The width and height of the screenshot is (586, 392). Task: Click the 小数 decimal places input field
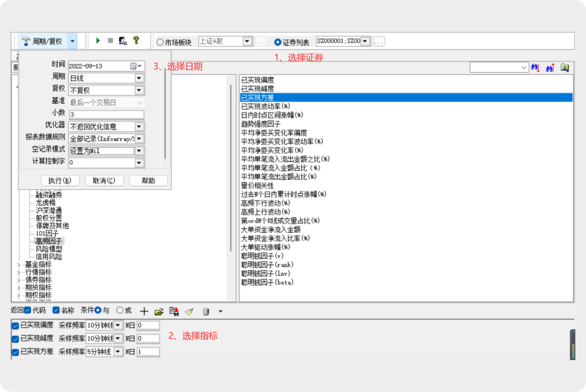(x=106, y=114)
